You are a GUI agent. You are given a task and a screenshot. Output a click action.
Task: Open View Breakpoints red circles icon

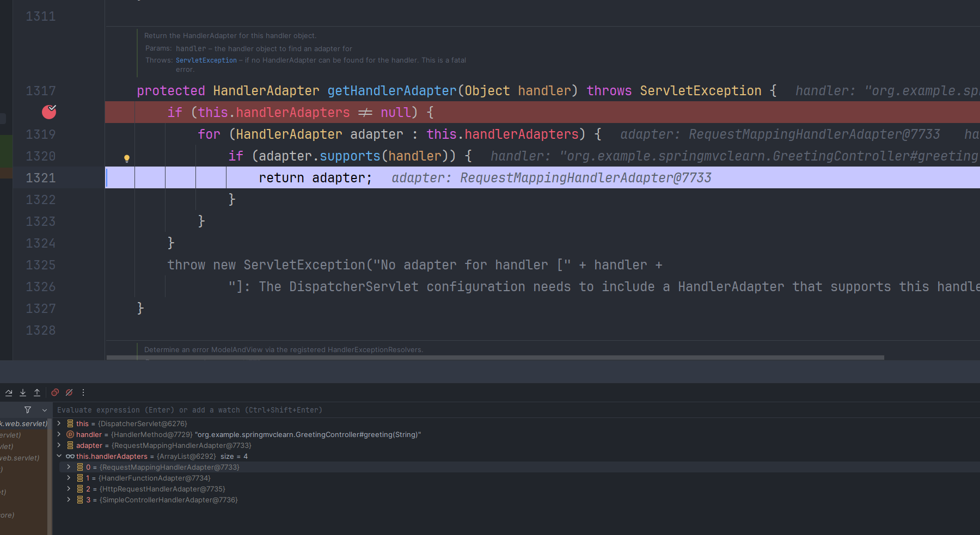tap(55, 392)
